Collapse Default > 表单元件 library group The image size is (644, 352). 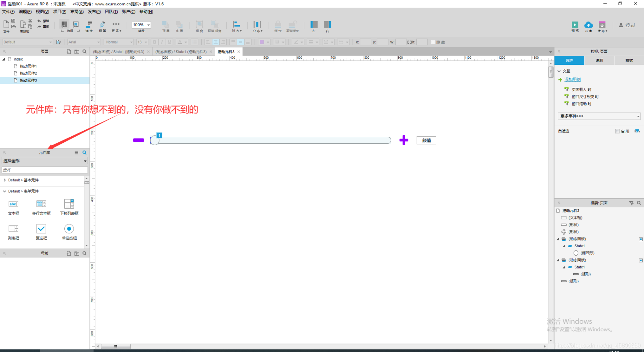pyautogui.click(x=5, y=191)
